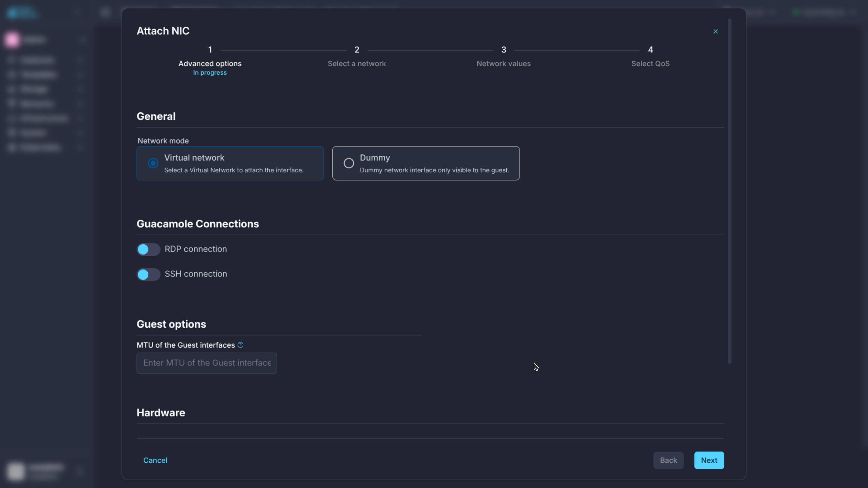Screen dimensions: 868x488
Task: Go to step 2 Select a network
Action: pyautogui.click(x=357, y=57)
